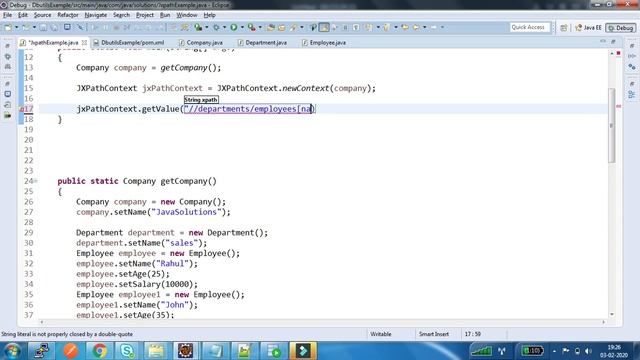Collapse the getCompany method fold at line 24
This screenshot has height=360, width=640.
36,181
